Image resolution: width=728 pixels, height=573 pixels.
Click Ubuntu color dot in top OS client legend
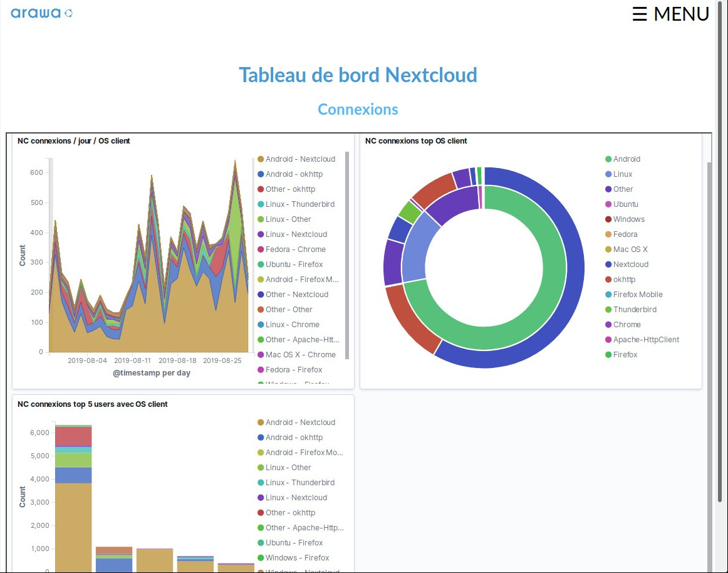pyautogui.click(x=608, y=204)
